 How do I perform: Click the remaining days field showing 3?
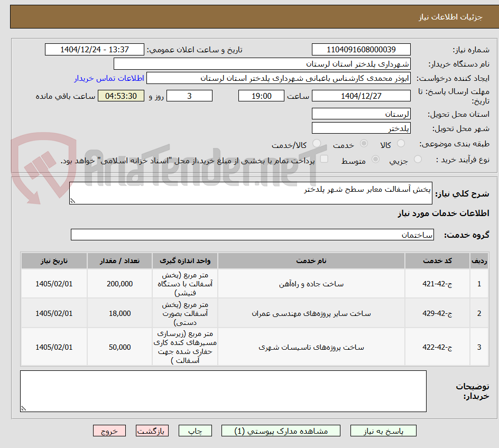(x=189, y=96)
